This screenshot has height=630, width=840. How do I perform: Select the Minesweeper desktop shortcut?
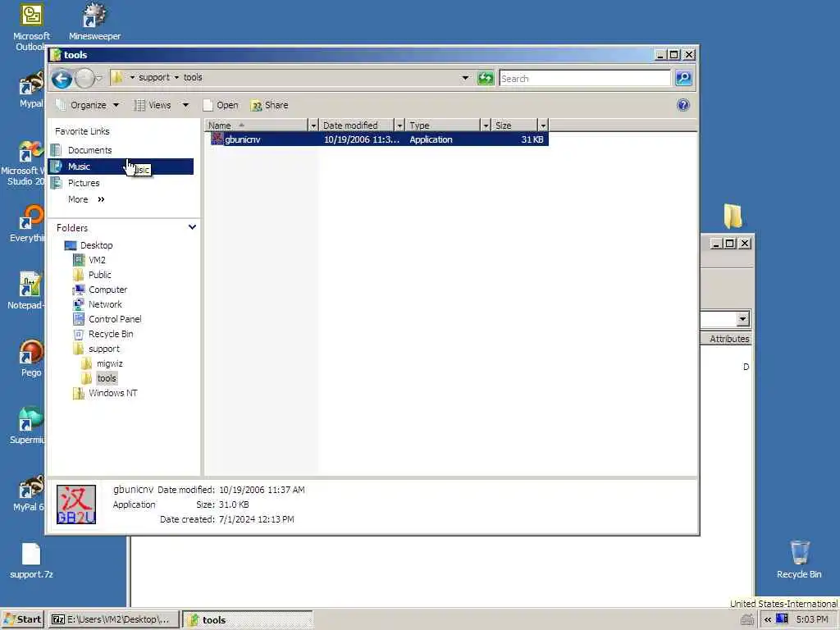coord(95,21)
